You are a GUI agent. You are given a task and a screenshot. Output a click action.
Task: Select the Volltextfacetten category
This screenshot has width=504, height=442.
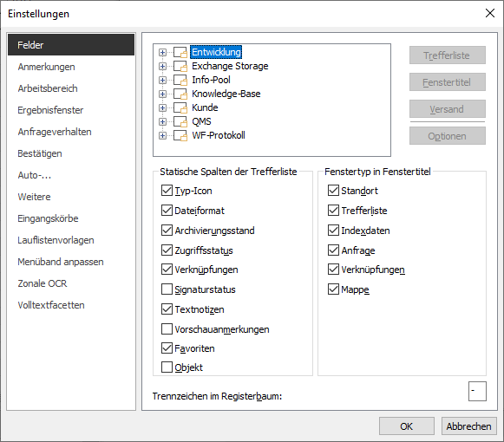(x=71, y=305)
